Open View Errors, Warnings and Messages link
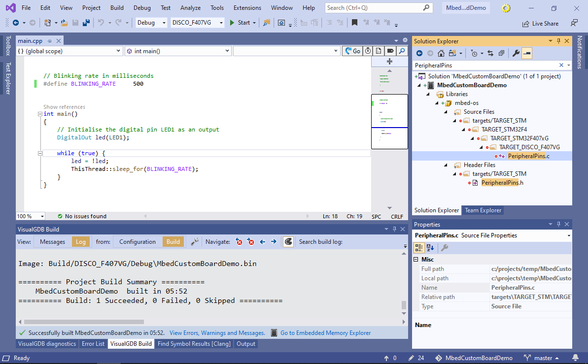The height and width of the screenshot is (364, 588). [x=217, y=333]
